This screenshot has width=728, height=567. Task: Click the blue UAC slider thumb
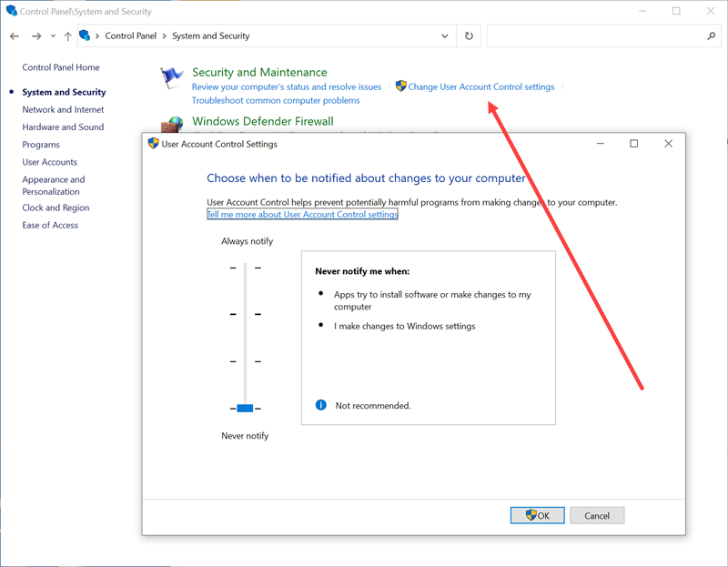(x=245, y=408)
